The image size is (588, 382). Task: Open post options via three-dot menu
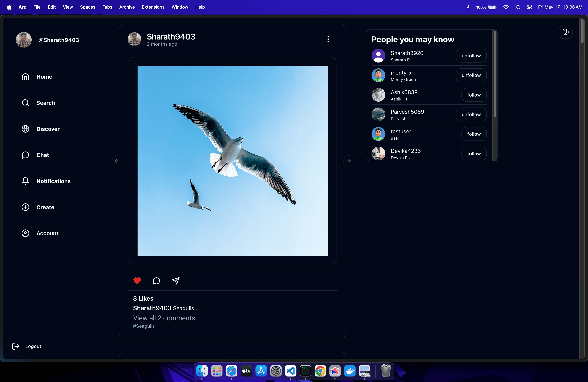(328, 39)
